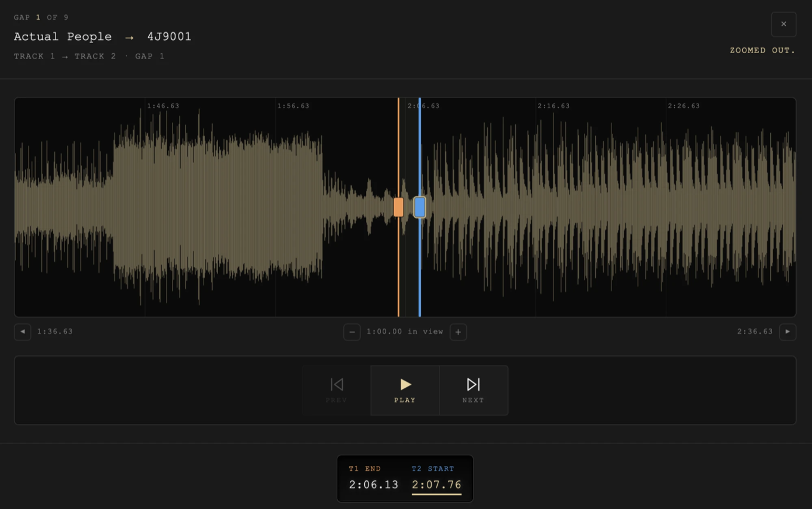Click the view end time 2:36.63
Viewport: 812px width, 509px height.
pyautogui.click(x=755, y=332)
